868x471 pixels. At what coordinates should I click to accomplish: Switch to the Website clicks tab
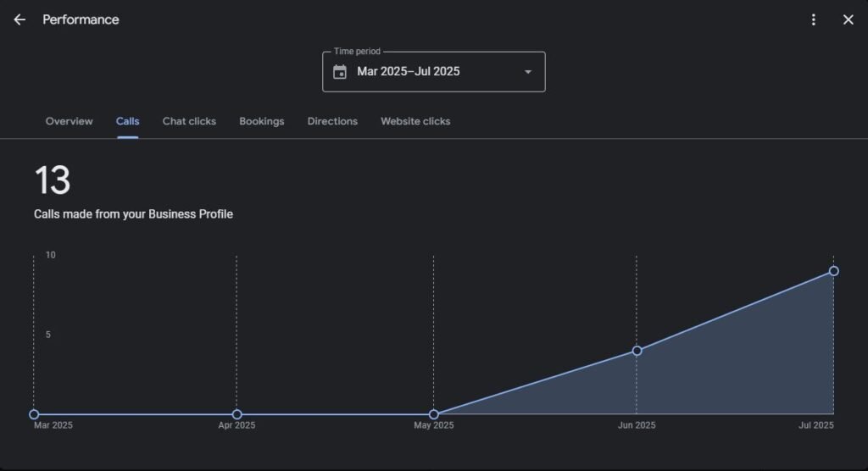(x=415, y=121)
